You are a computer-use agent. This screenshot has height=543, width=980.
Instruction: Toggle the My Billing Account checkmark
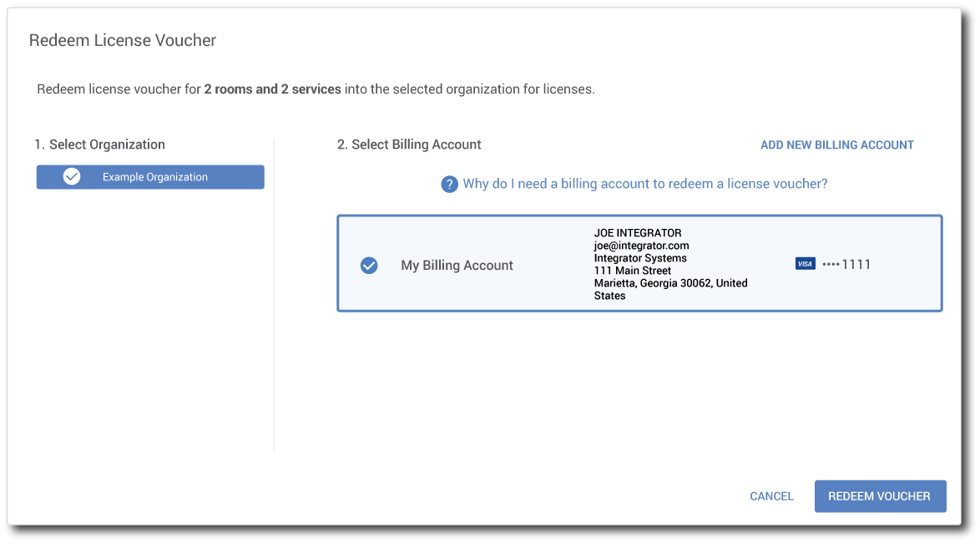369,266
